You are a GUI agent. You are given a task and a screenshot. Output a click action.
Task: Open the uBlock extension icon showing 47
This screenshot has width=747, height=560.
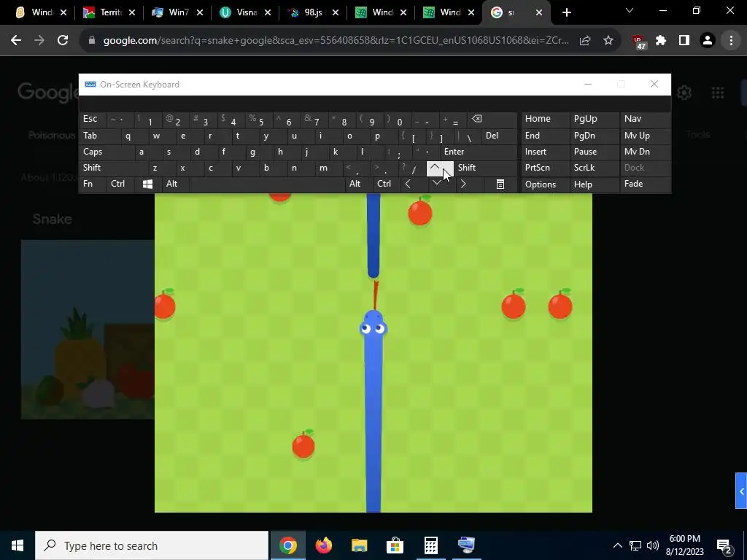click(638, 42)
